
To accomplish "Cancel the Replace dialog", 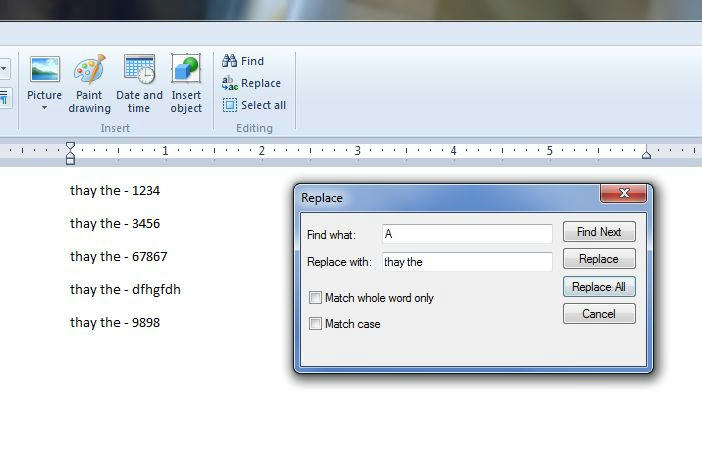I will point(599,313).
